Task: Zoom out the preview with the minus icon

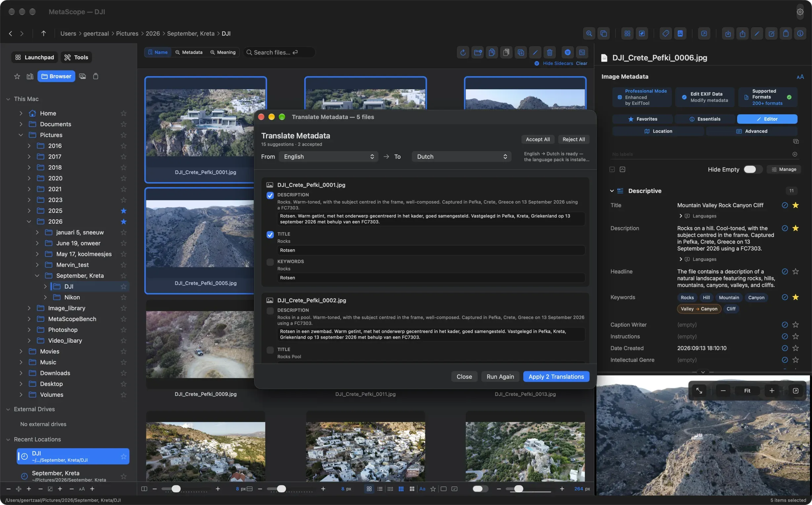Action: [723, 391]
